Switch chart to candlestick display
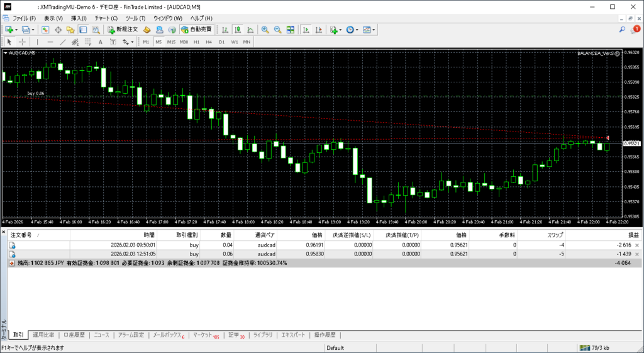The width and height of the screenshot is (644, 353). tap(238, 30)
